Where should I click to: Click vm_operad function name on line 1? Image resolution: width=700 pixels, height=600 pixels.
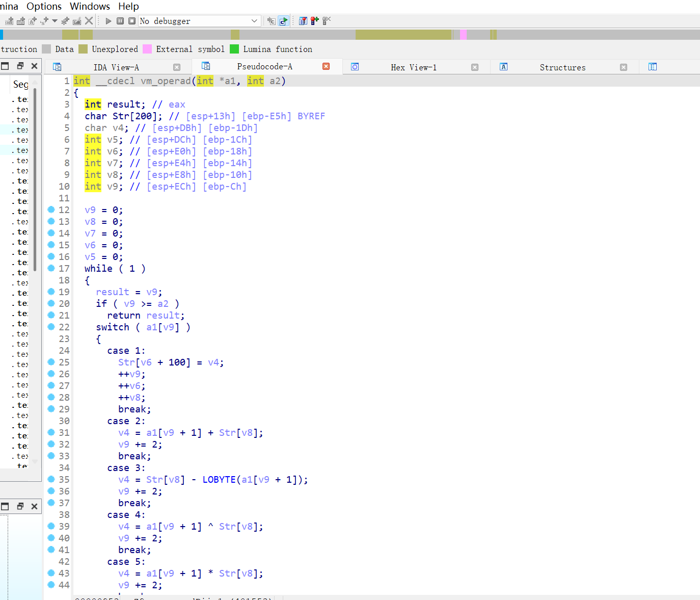[x=166, y=81]
